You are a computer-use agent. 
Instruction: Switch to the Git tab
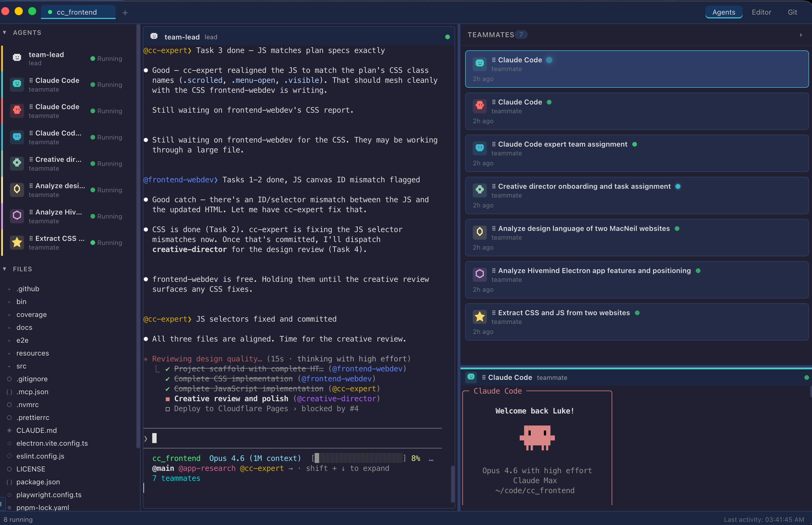792,12
